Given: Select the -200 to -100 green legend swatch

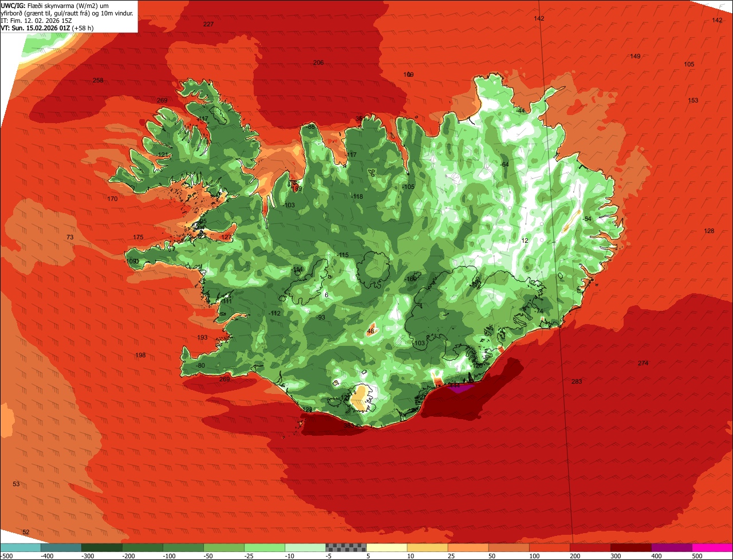Looking at the screenshot, I should point(143,547).
